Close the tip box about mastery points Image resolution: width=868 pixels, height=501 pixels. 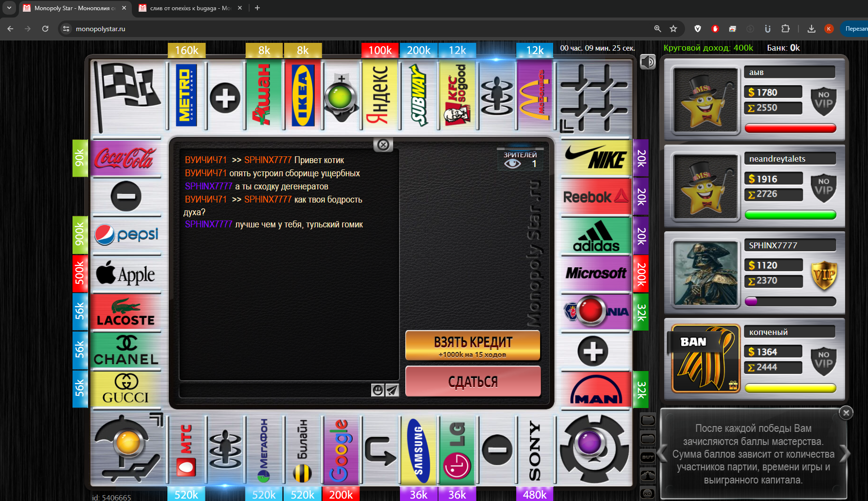[x=846, y=413]
